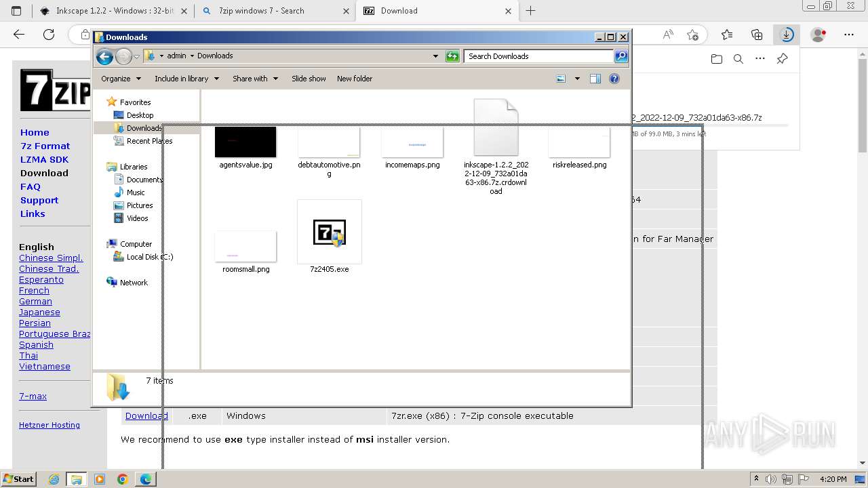Click the Windows Start button
This screenshot has height=488, width=868.
(18, 479)
